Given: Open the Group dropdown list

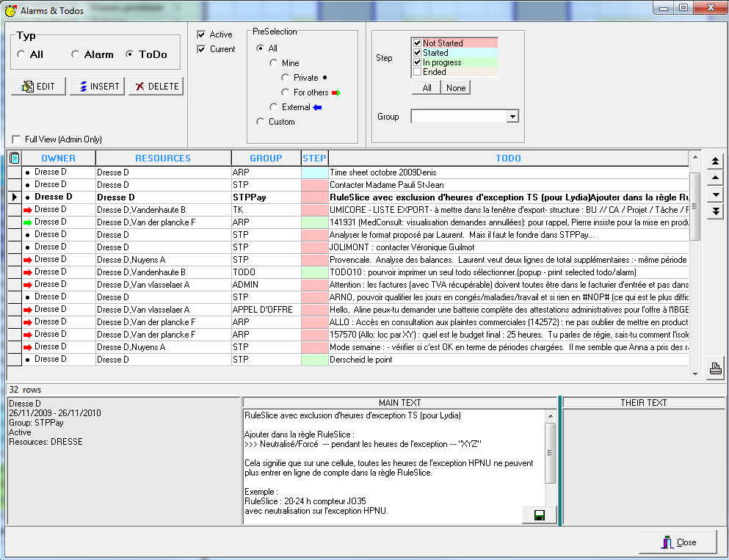Looking at the screenshot, I should coord(512,117).
